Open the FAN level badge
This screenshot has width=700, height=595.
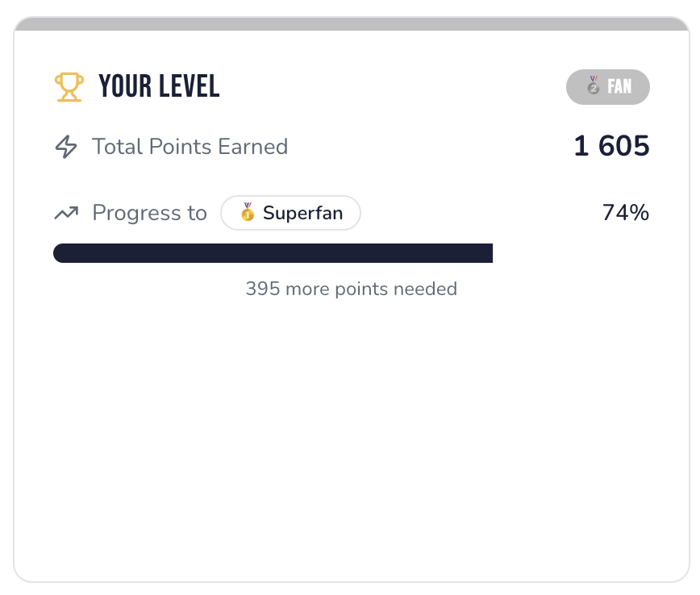coord(608,86)
